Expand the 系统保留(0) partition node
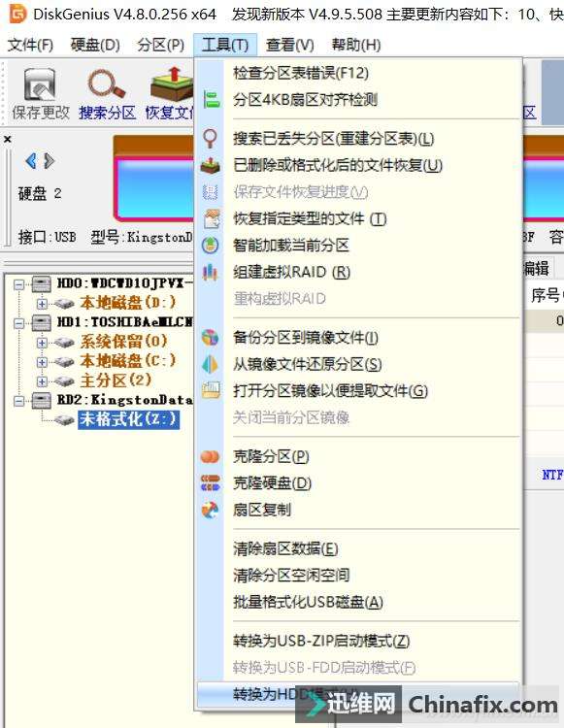 coord(42,343)
